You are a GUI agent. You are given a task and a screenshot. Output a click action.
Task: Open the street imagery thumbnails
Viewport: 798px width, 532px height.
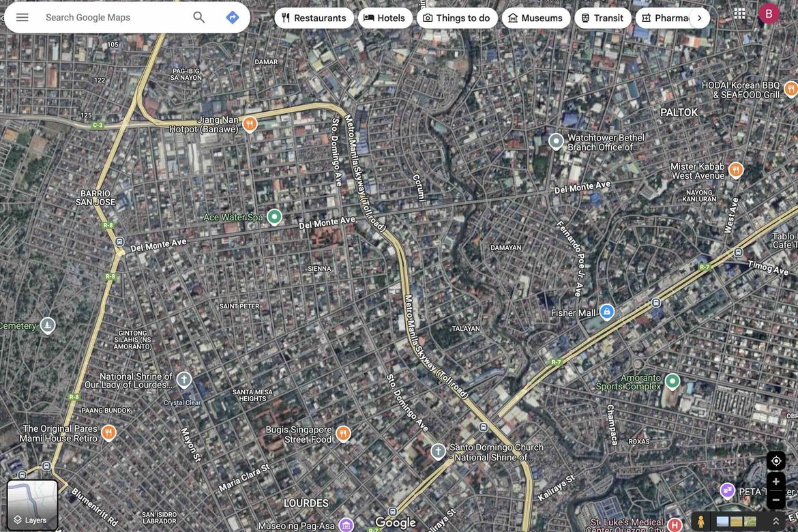click(736, 522)
